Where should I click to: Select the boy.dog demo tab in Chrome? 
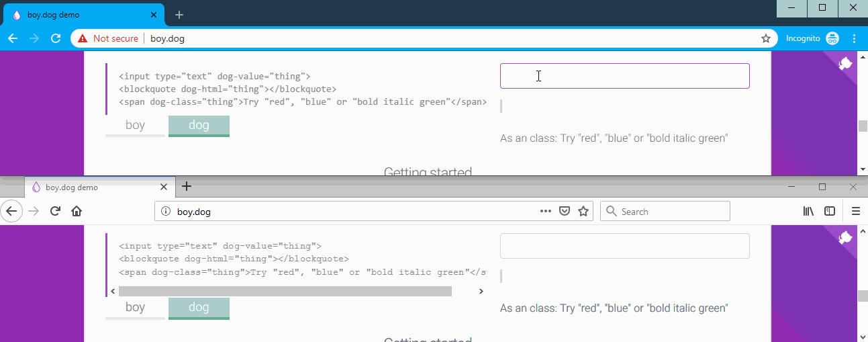click(x=84, y=15)
